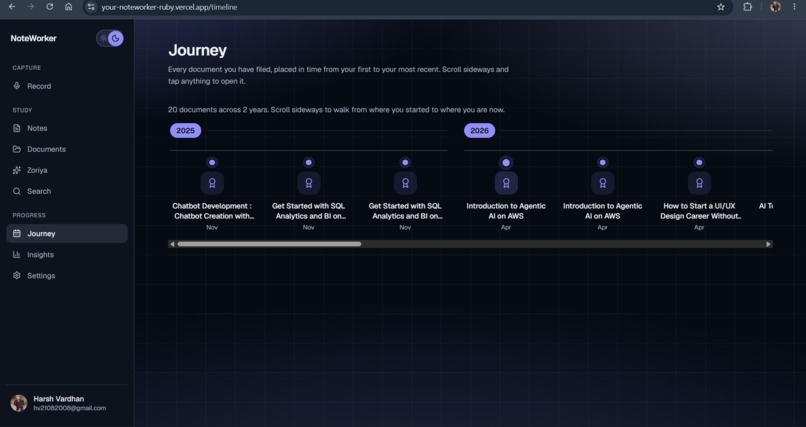Click the hv21082008@gmail.com email text
Image resolution: width=806 pixels, height=427 pixels.
click(70, 408)
